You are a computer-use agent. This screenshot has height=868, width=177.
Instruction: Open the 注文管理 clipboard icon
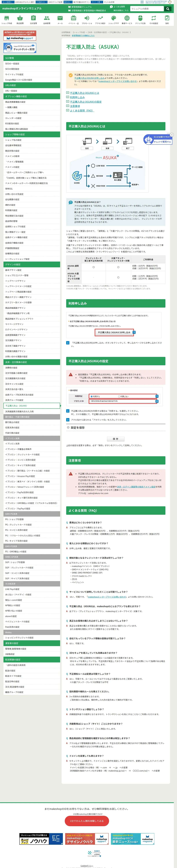[33, 20]
